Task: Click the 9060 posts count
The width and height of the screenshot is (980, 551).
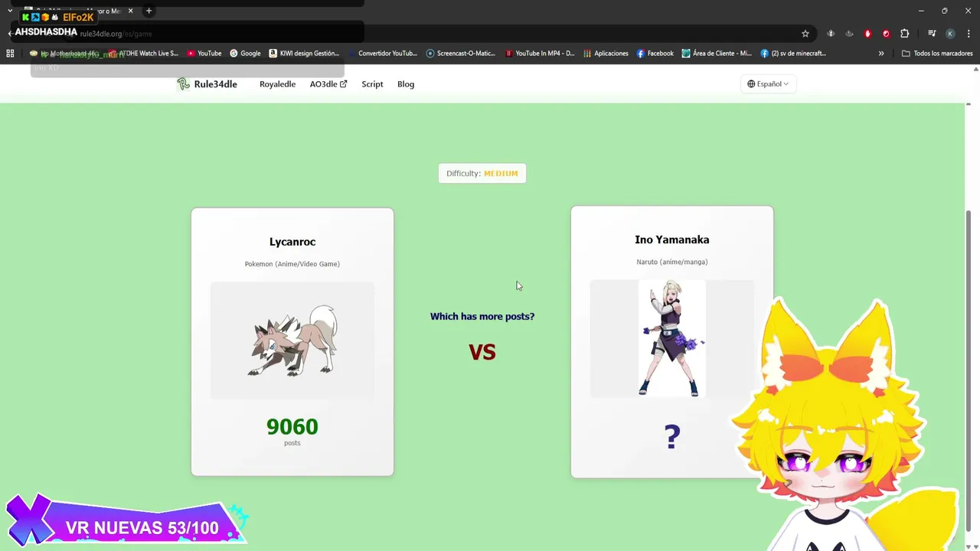Action: tap(292, 427)
